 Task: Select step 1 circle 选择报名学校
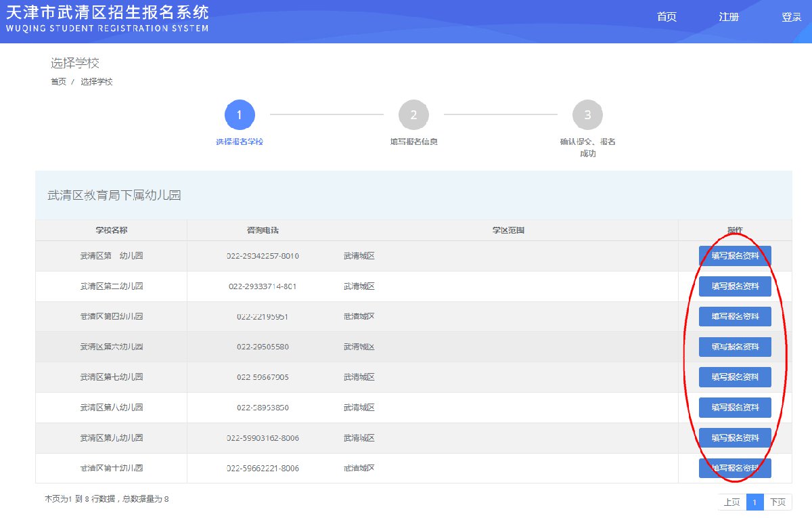click(x=240, y=115)
